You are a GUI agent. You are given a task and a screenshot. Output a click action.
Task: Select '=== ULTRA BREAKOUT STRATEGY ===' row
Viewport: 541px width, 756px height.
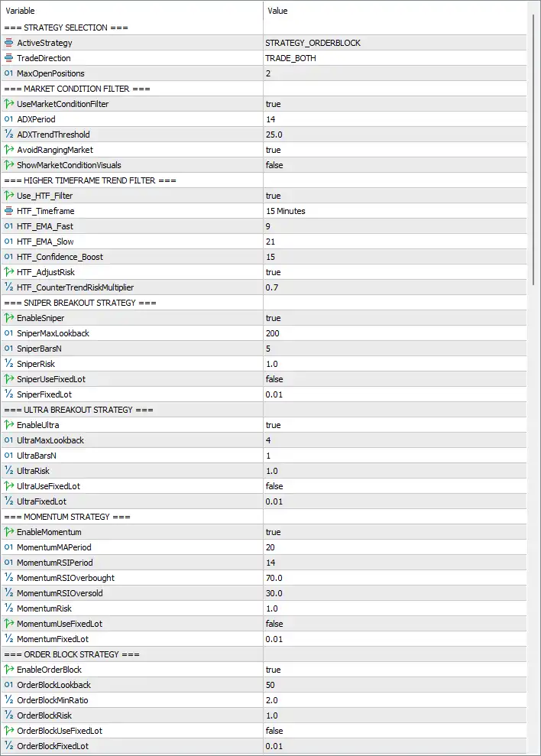(x=264, y=410)
